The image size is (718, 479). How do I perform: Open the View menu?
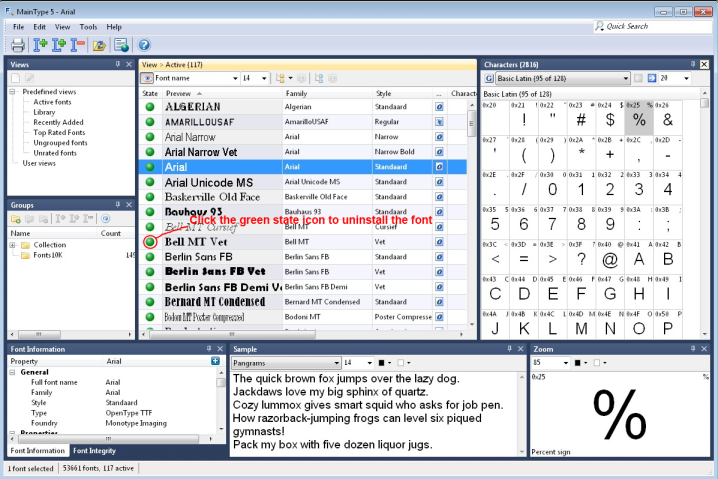tap(62, 27)
